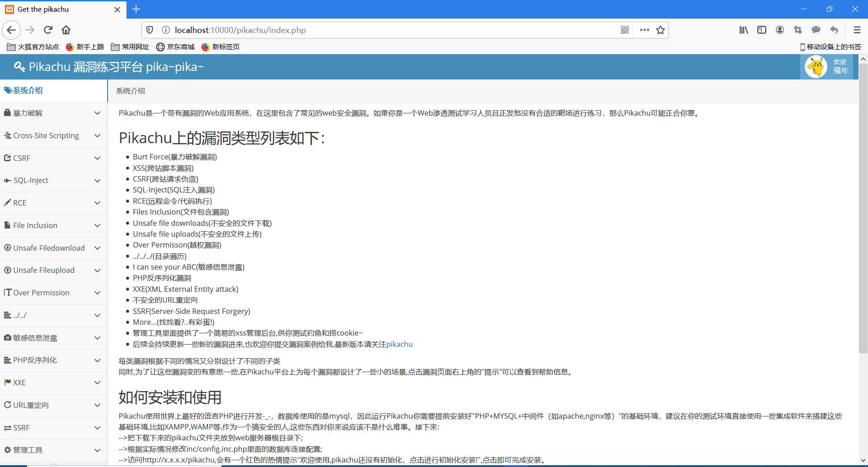Select 系统介绍 in the sidebar
The image size is (868, 467).
point(53,90)
